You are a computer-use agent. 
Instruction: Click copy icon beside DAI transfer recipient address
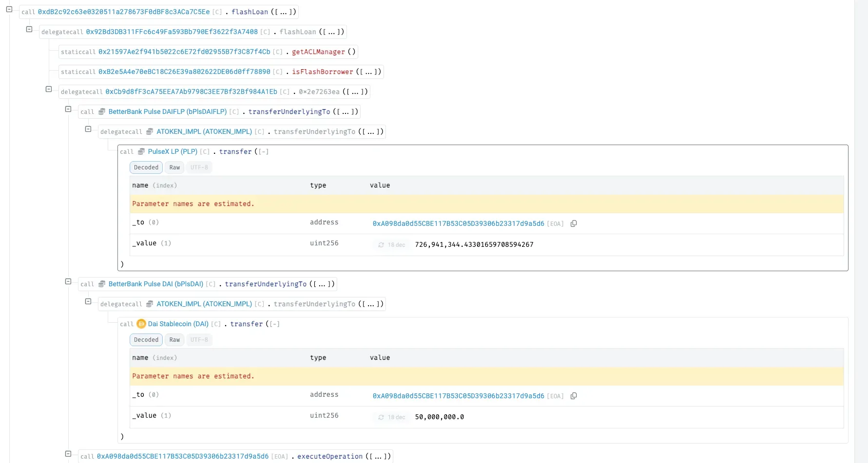(574, 396)
